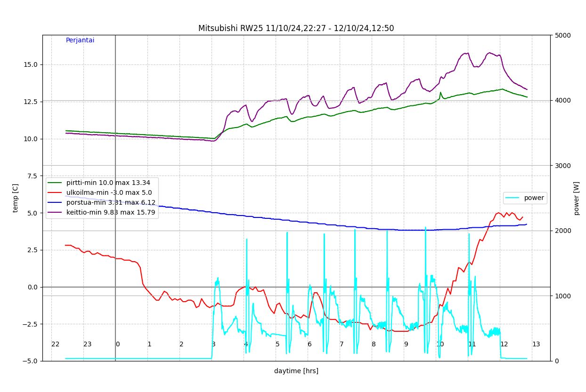
Task: Click the 15.0 tick on temperature axis
Action: click(x=30, y=64)
